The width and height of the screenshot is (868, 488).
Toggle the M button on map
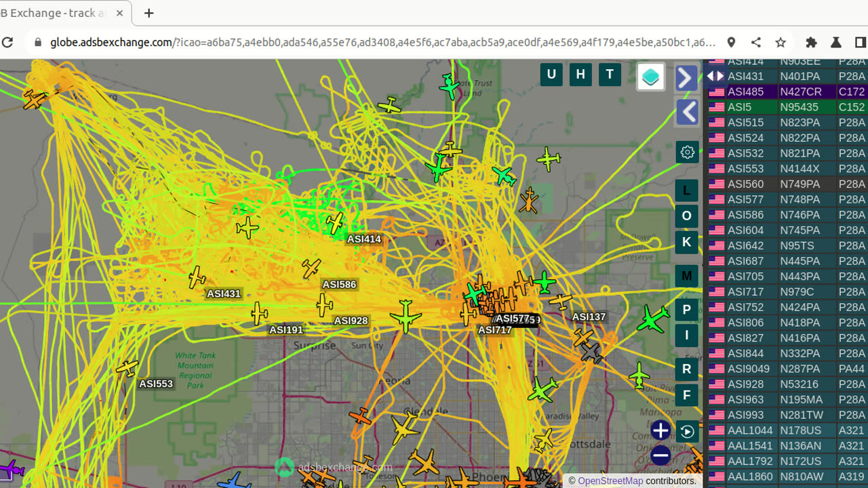686,276
